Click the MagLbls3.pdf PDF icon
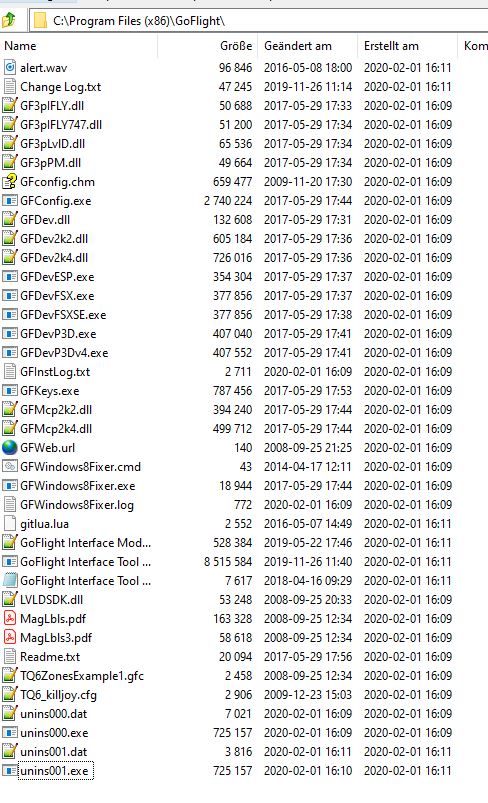488x803 pixels. [x=9, y=638]
